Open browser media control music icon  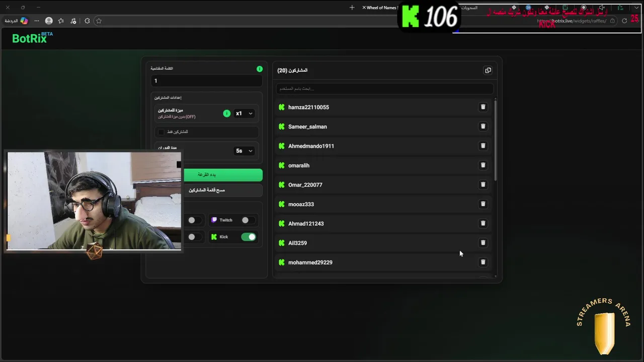73,21
